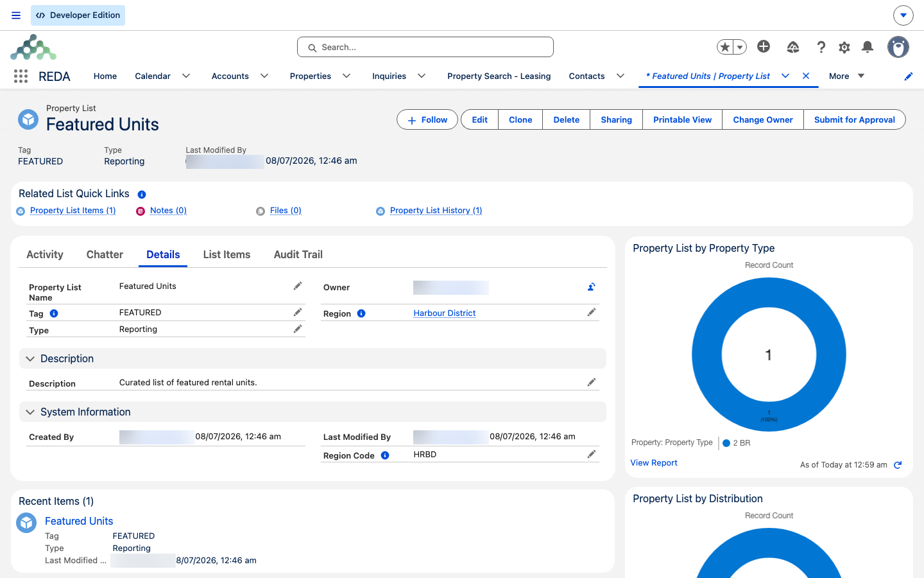Click the blue 2 BR legend swatch
Viewport: 924px width, 578px height.
pos(726,443)
